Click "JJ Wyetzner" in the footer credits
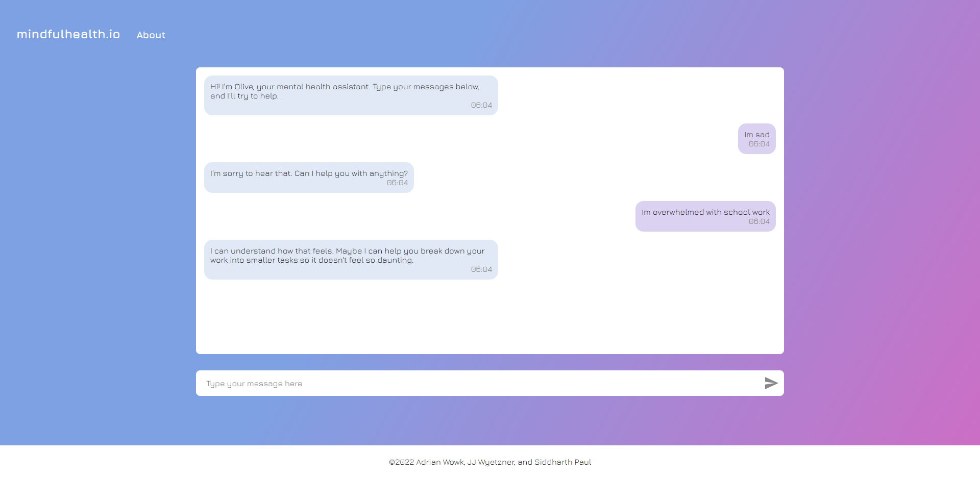This screenshot has height=478, width=980. click(x=491, y=462)
